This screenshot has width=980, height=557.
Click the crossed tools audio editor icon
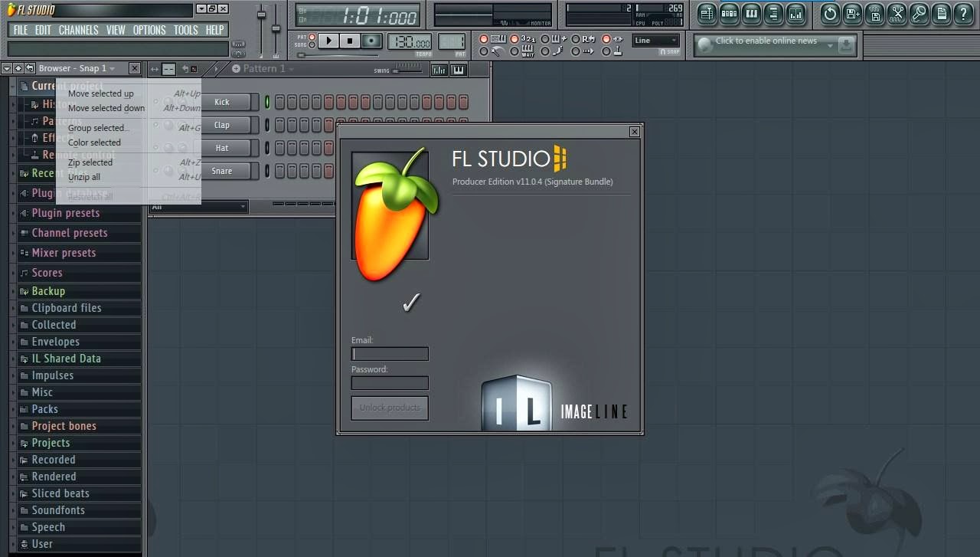pos(897,13)
